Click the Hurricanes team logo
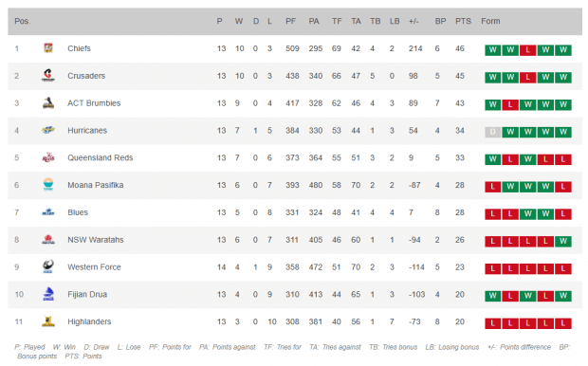Image resolution: width=588 pixels, height=366 pixels. [x=48, y=130]
